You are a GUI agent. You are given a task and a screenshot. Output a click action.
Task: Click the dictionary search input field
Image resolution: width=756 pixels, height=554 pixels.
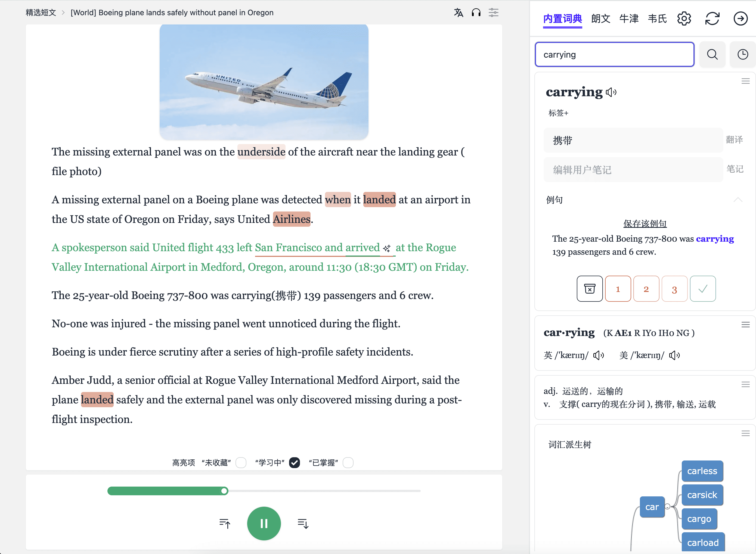pyautogui.click(x=615, y=54)
